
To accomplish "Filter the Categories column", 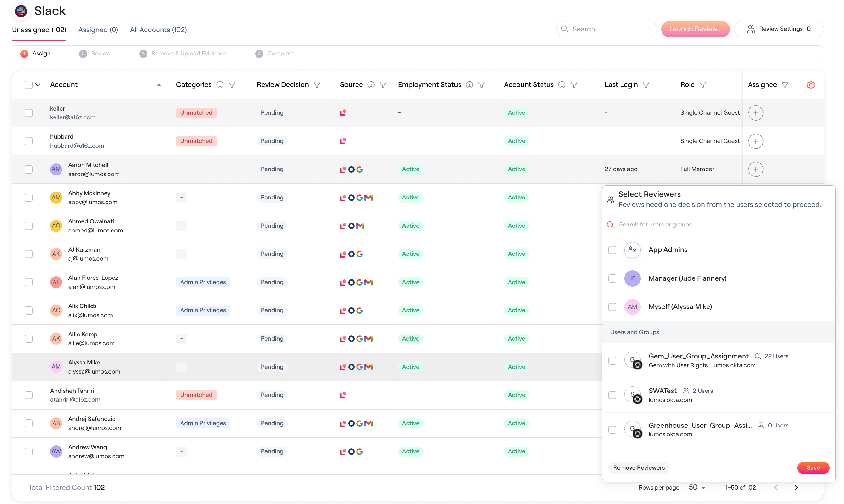I will click(x=232, y=85).
